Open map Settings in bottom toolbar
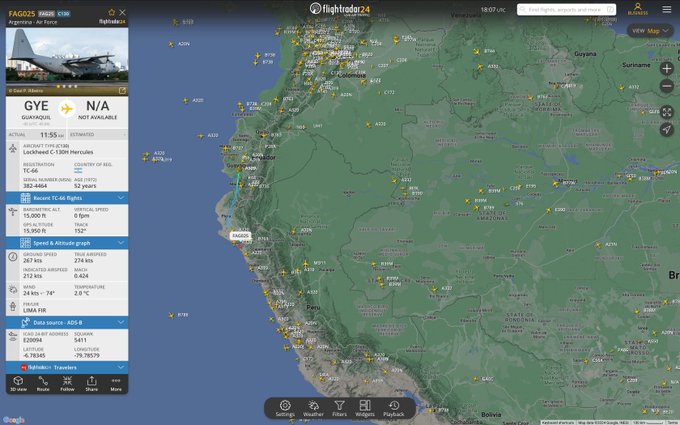This screenshot has height=425, width=680. click(x=285, y=409)
